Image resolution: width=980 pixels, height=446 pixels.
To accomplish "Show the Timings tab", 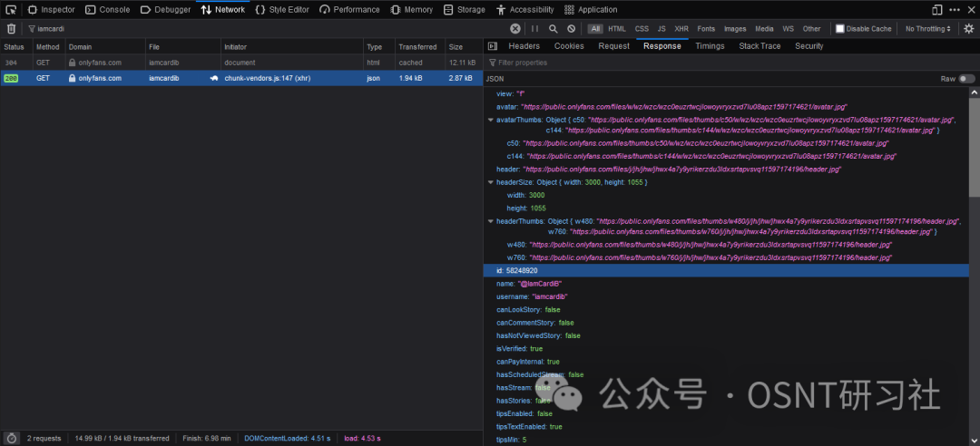I will tap(710, 45).
